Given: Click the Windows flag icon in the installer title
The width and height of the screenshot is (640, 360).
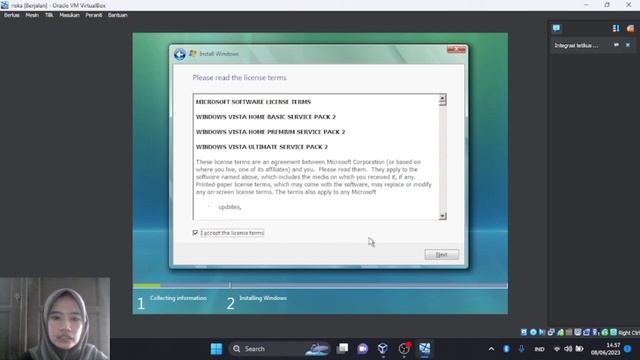Looking at the screenshot, I should (193, 53).
